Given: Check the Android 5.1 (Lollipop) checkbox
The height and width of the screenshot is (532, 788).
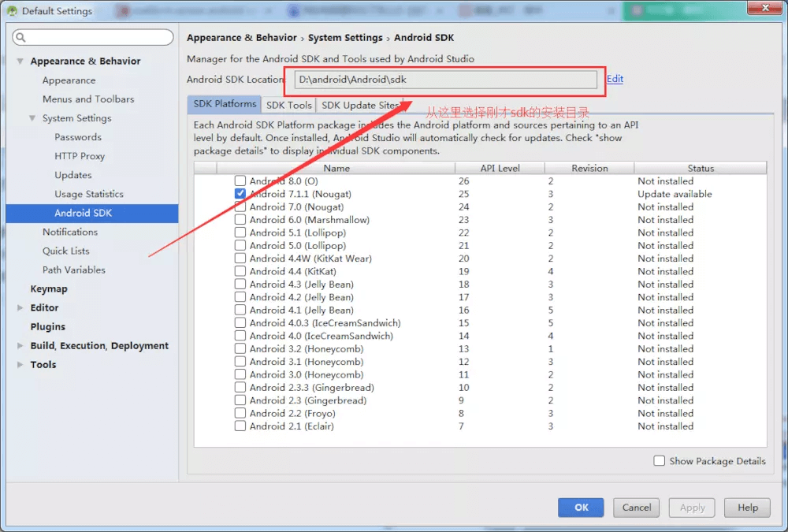Looking at the screenshot, I should 240,233.
